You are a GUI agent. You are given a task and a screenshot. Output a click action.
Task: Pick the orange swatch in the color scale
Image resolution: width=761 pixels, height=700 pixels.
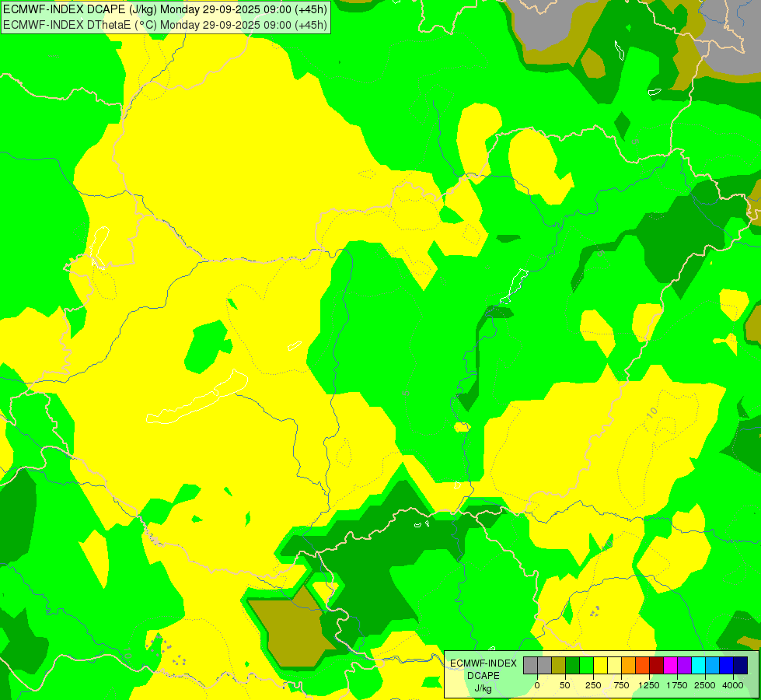click(x=628, y=665)
